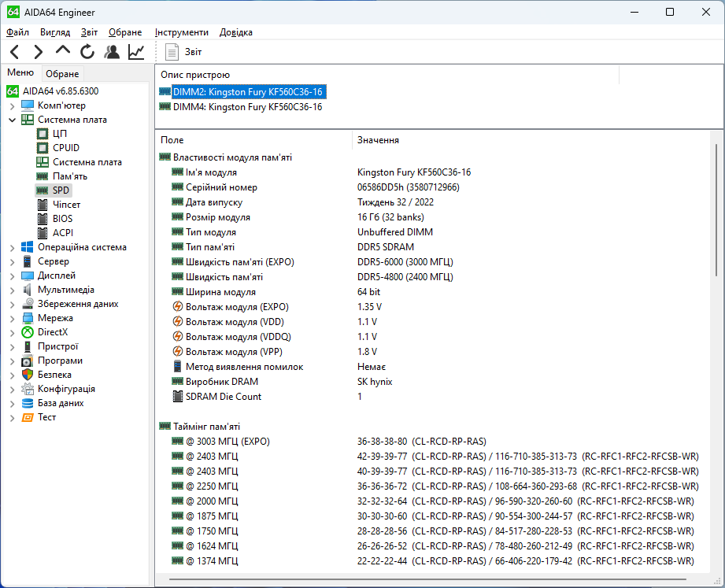The height and width of the screenshot is (588, 725).
Task: Select the SDRAM Die Count row
Action: 434,397
